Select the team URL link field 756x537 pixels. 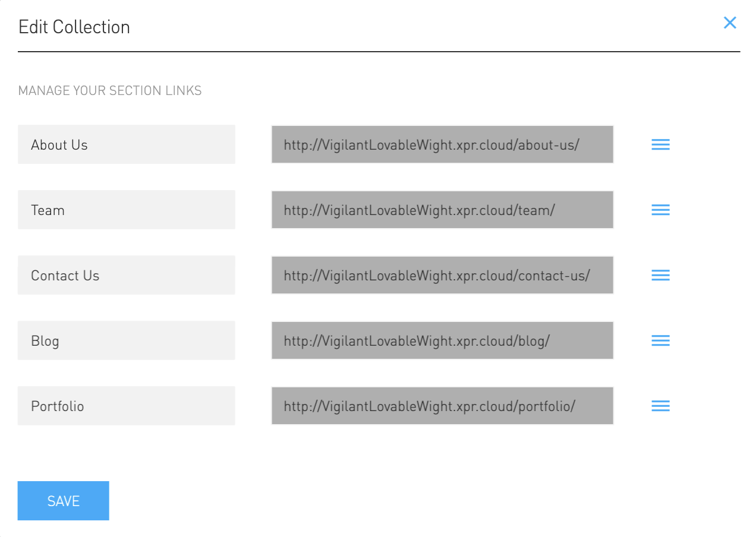pos(442,210)
